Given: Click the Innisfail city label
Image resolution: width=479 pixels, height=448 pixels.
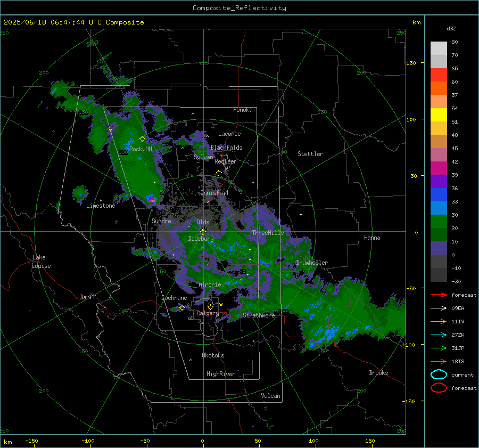Looking at the screenshot, I should [x=214, y=193].
